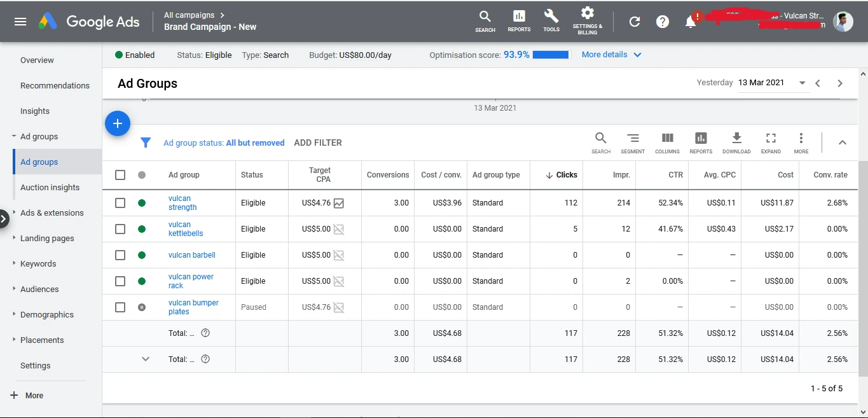868x418 pixels.
Task: Expand the table to full screen
Action: (x=771, y=143)
